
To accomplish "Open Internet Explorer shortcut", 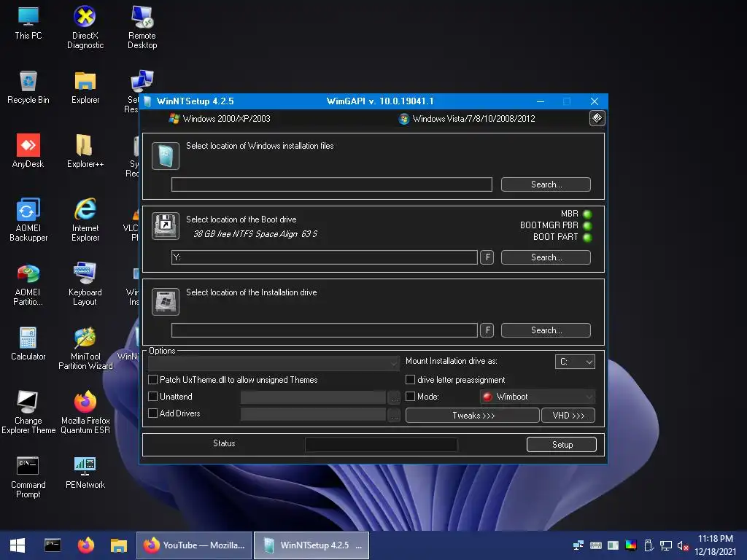I will (x=85, y=219).
